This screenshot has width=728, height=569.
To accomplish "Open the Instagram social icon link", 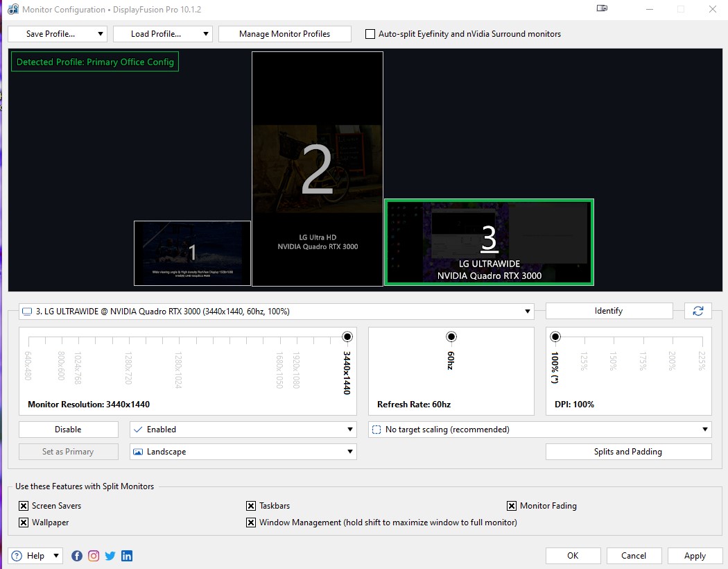I will (94, 556).
